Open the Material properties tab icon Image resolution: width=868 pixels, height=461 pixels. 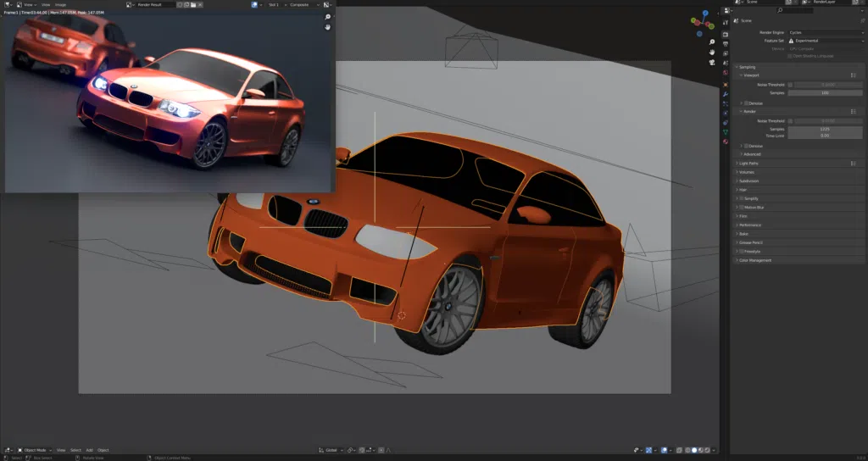(x=726, y=142)
